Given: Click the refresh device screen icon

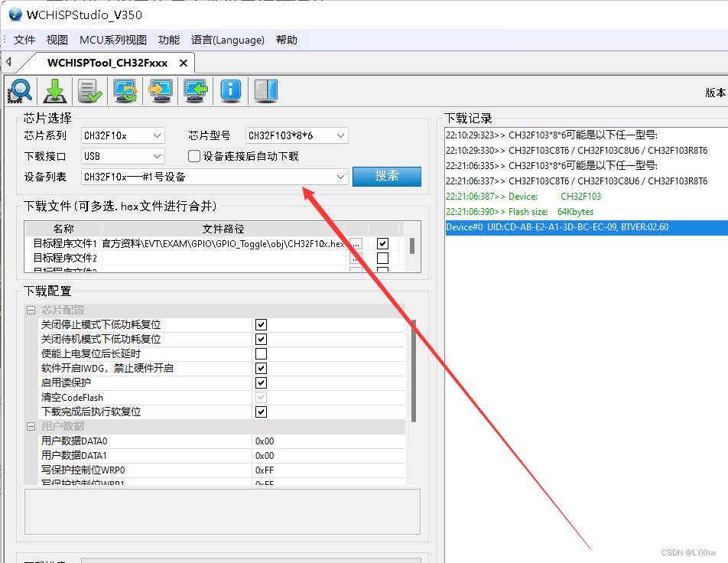Looking at the screenshot, I should (125, 91).
